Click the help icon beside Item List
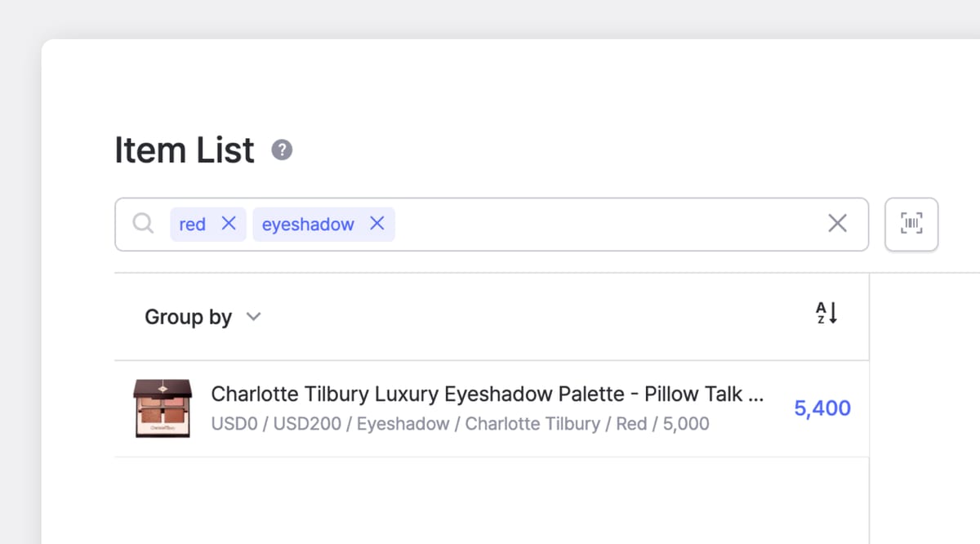This screenshot has height=544, width=980. (282, 150)
